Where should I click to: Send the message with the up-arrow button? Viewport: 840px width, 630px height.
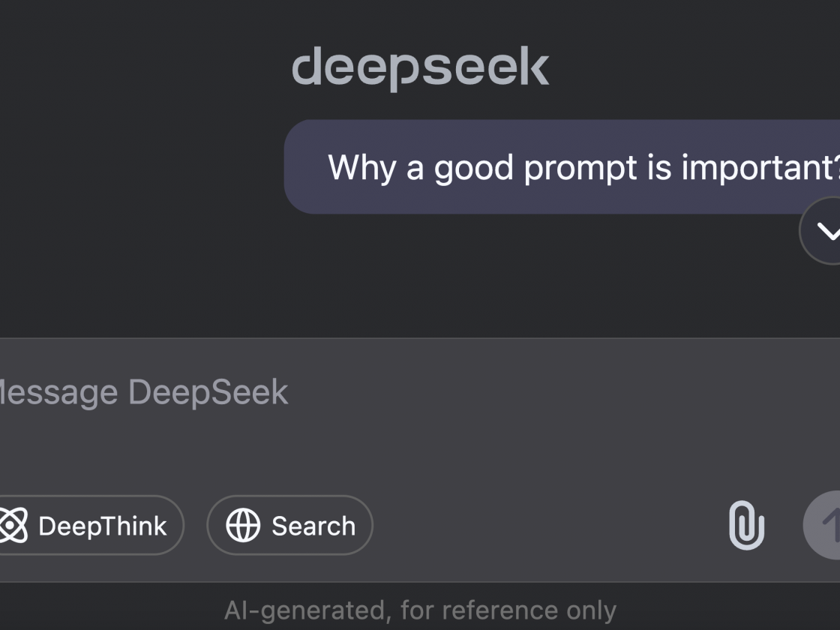tap(825, 525)
